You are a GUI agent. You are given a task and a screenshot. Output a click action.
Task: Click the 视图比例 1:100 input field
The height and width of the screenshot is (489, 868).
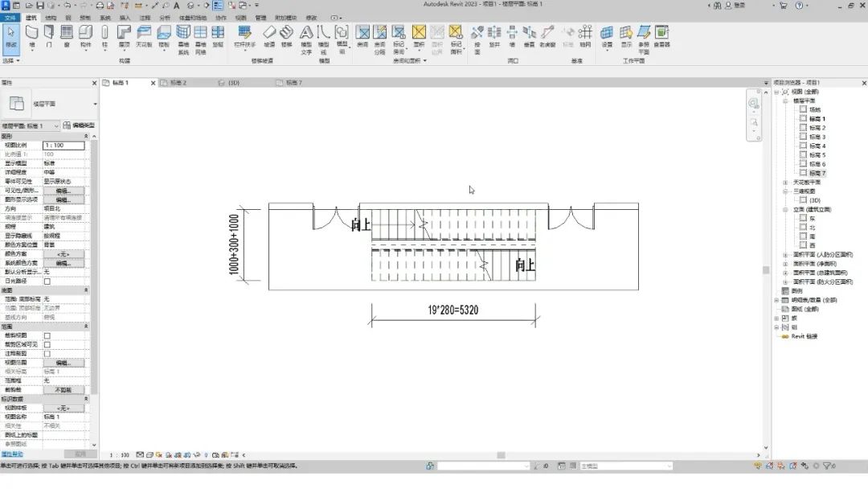(x=63, y=145)
